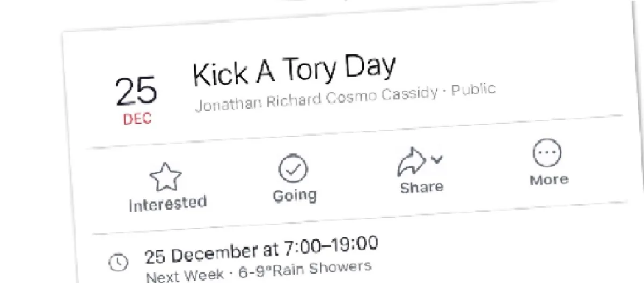The height and width of the screenshot is (283, 644).
Task: Expand the small chevron next to Share
Action: [437, 159]
